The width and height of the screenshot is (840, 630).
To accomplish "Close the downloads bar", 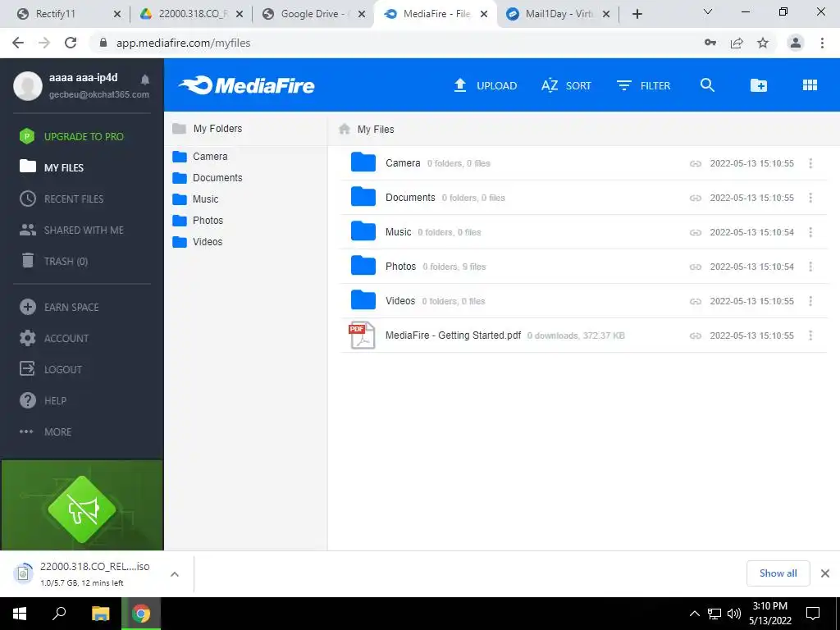I will 825,573.
